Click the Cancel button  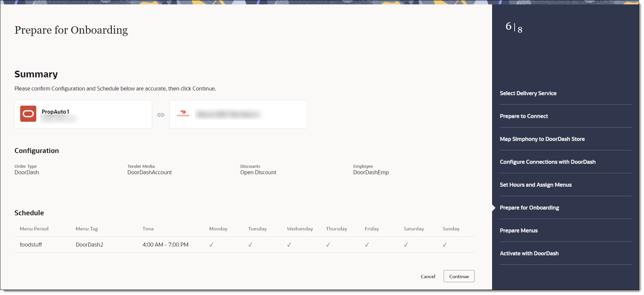(x=428, y=276)
